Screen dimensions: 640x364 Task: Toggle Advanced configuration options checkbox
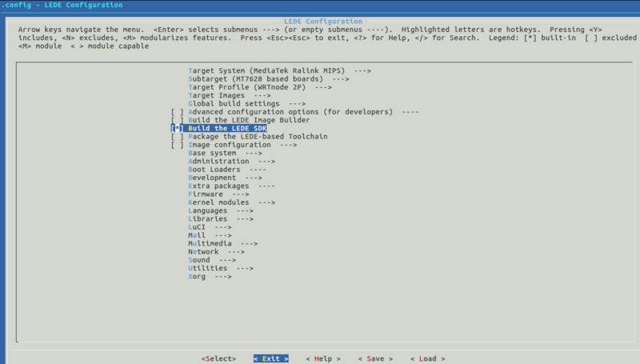[177, 112]
